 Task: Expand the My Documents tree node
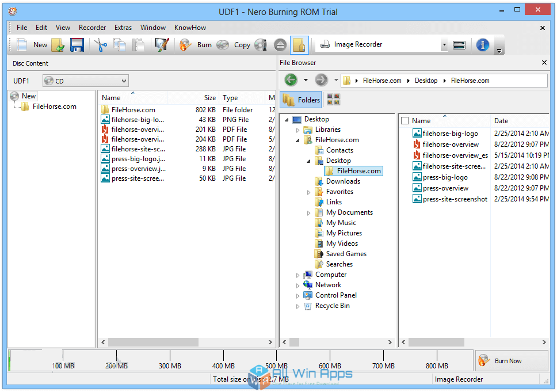(308, 213)
